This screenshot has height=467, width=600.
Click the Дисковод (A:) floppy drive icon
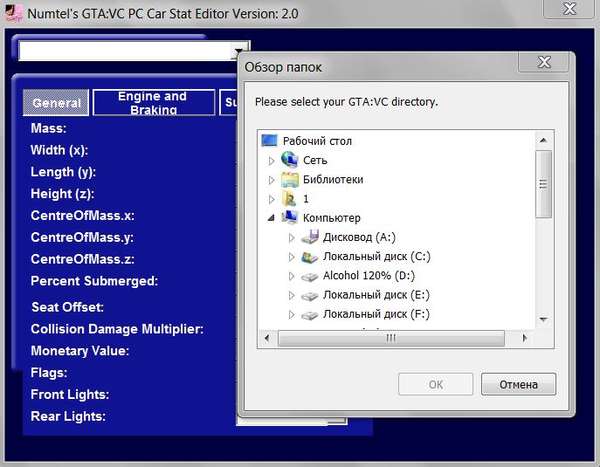click(x=310, y=237)
